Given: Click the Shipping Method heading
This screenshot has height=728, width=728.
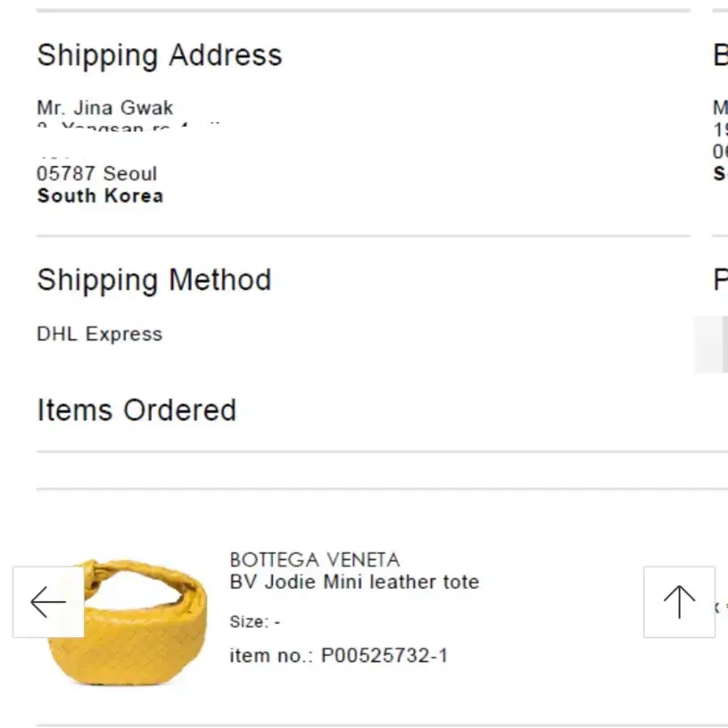Looking at the screenshot, I should (154, 280).
